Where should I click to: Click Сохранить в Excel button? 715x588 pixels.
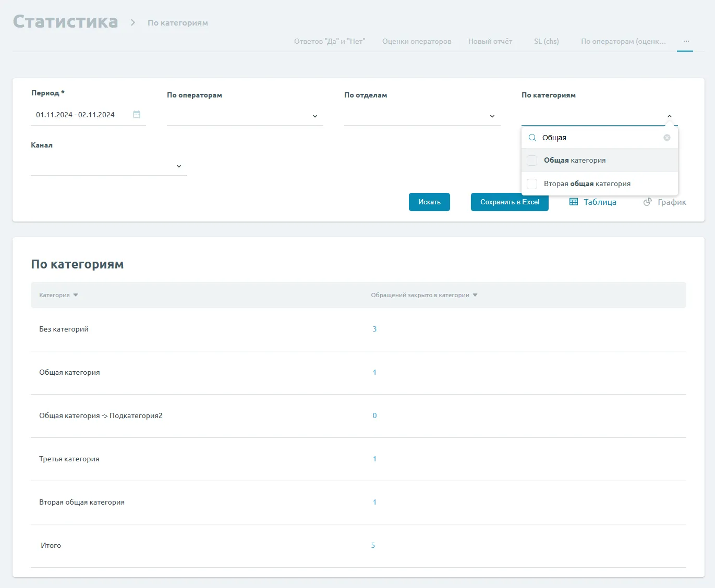click(510, 202)
